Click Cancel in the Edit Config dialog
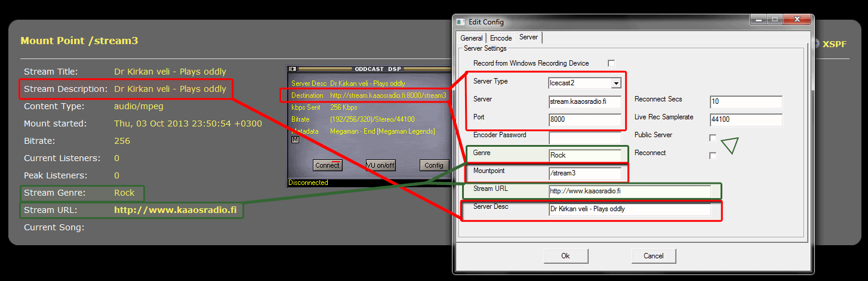The image size is (868, 281). click(x=654, y=256)
